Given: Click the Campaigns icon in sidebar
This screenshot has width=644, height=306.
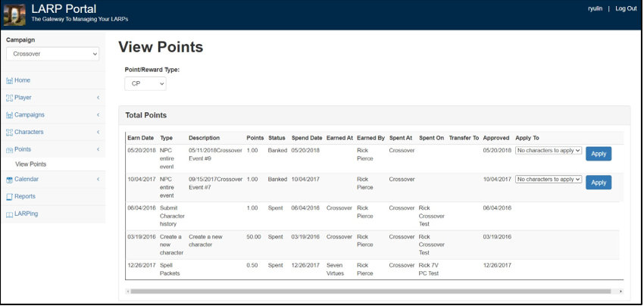Looking at the screenshot, I should (9, 115).
